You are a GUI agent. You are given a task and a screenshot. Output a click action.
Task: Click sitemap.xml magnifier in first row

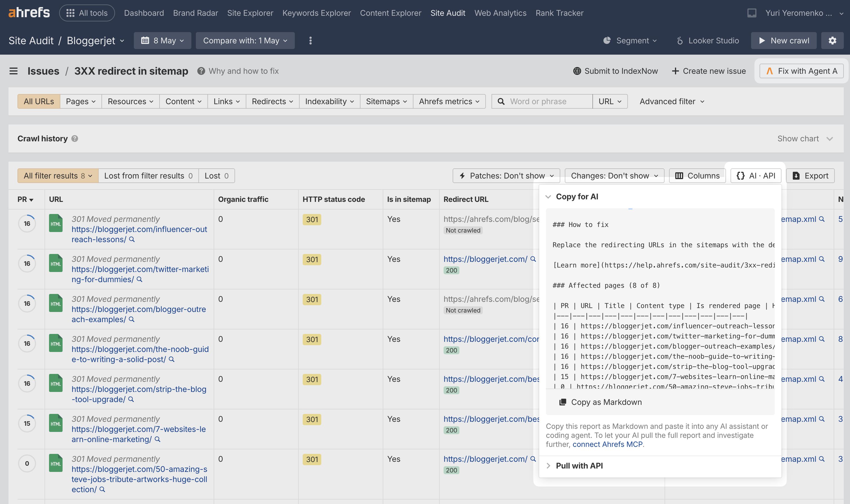click(822, 219)
